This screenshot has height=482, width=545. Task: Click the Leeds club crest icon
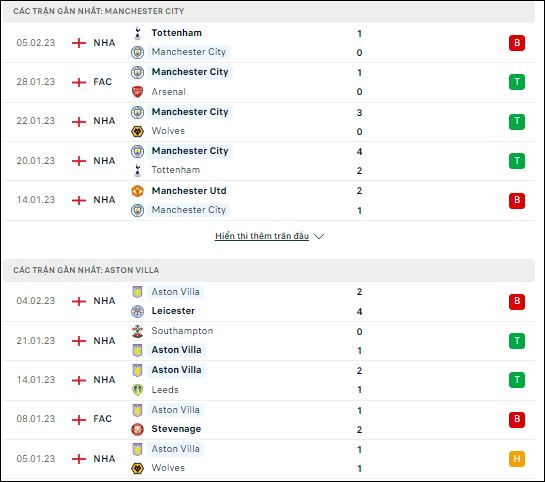click(138, 390)
